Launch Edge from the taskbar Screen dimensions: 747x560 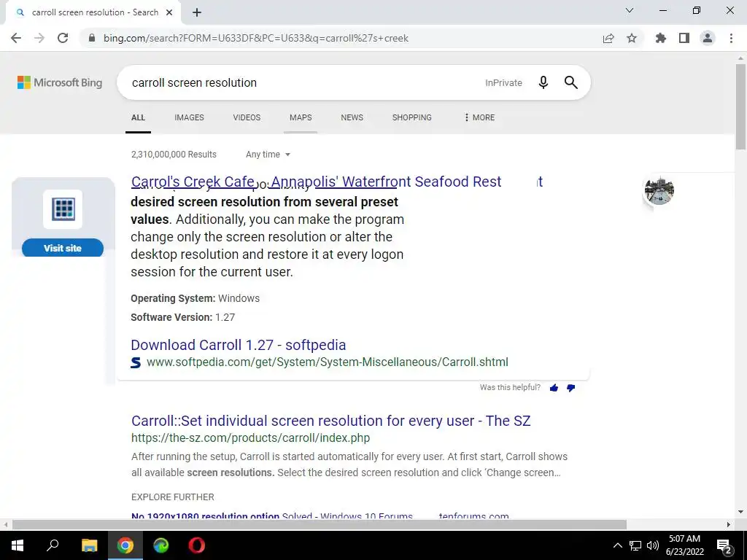pos(161,545)
